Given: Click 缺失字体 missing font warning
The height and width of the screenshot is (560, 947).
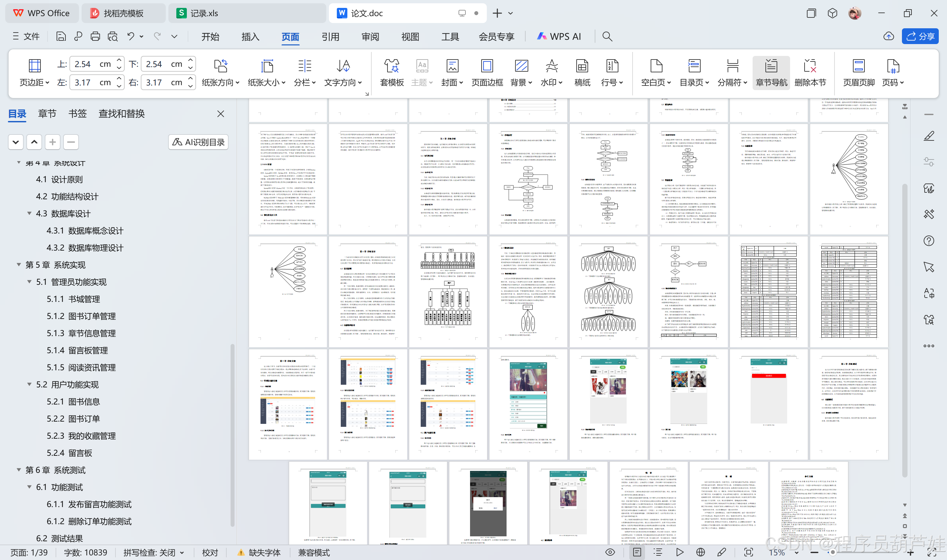Looking at the screenshot, I should click(259, 553).
